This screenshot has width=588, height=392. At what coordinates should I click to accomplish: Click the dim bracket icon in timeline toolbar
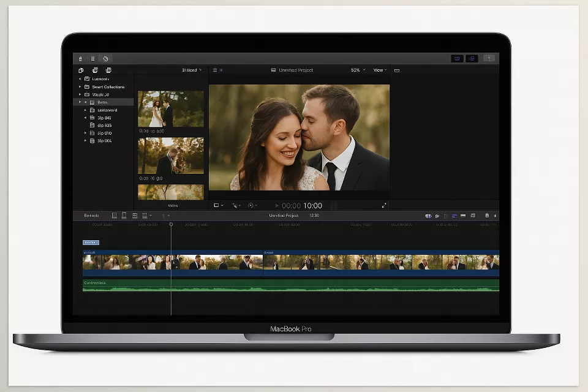446,216
